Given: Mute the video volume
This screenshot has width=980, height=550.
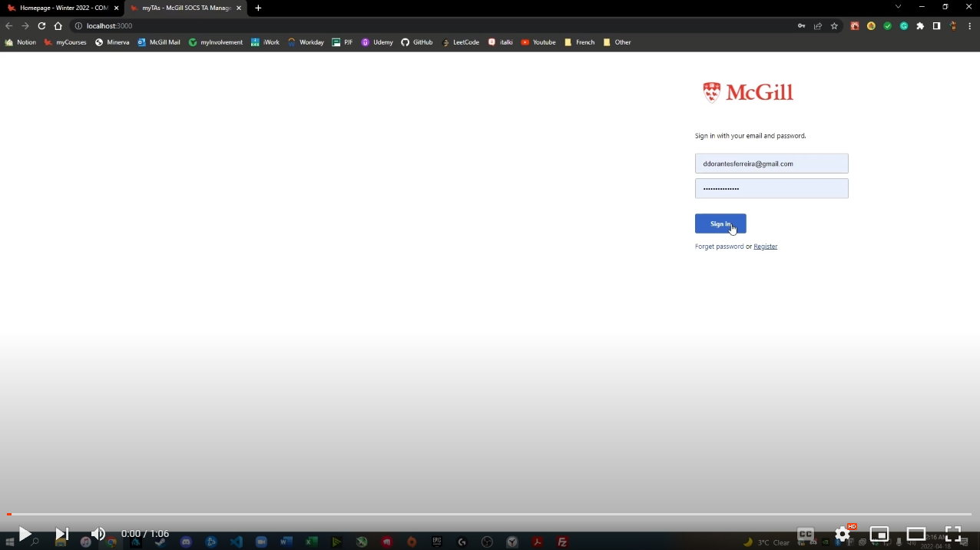Looking at the screenshot, I should tap(98, 533).
